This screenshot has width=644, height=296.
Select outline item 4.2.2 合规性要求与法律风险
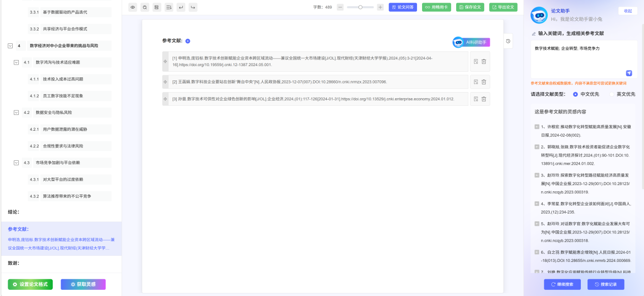point(69,146)
